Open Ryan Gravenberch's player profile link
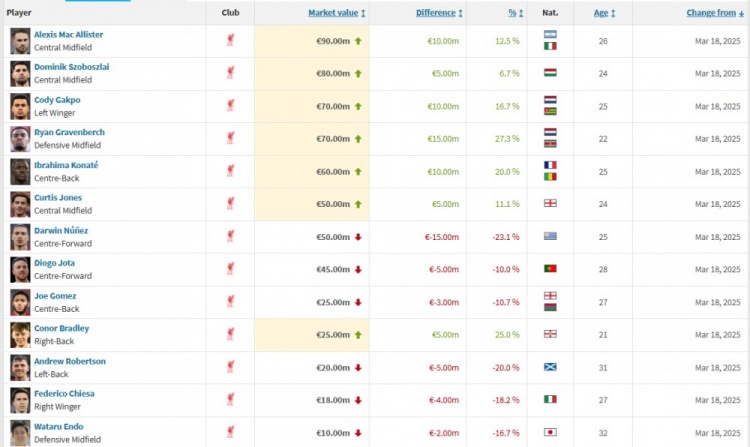This screenshot has height=447, width=750. click(69, 132)
